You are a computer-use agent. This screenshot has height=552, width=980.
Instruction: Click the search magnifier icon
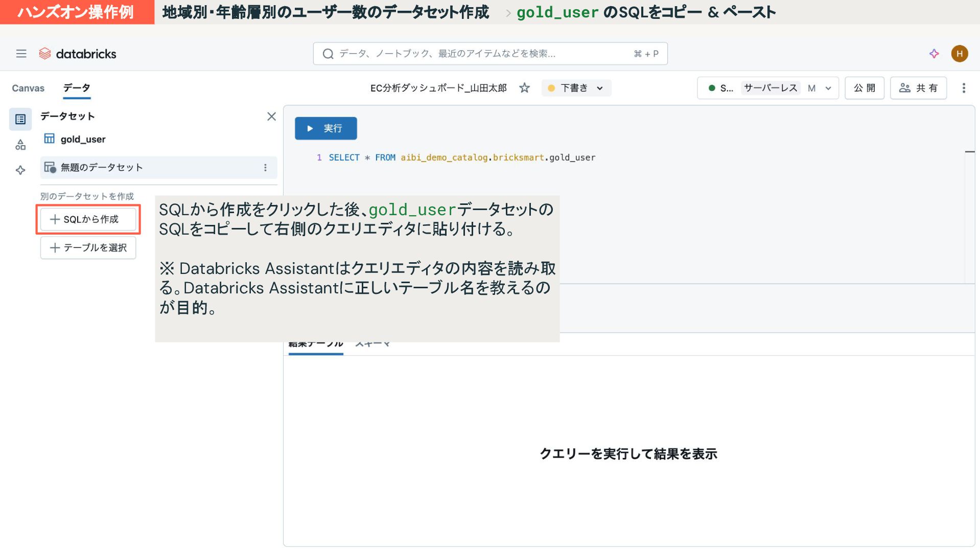(x=328, y=54)
